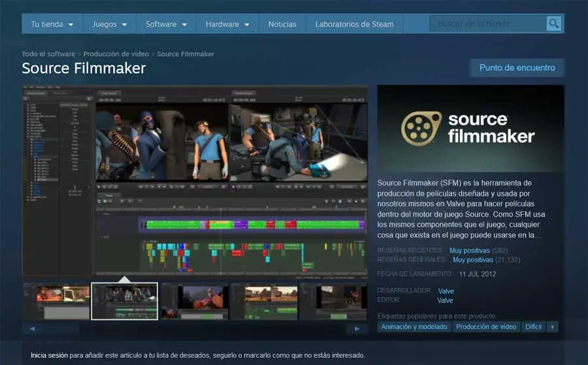Open the Punto de encuentro button

[x=517, y=68]
